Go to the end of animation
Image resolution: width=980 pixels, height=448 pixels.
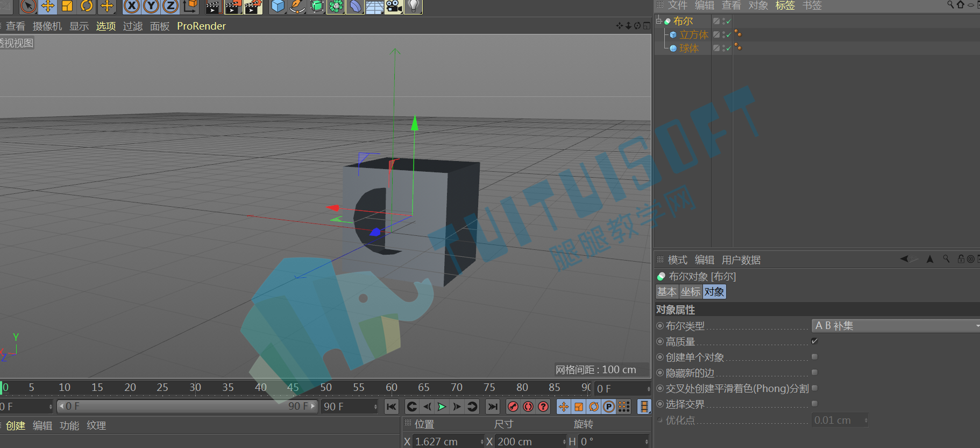point(493,407)
